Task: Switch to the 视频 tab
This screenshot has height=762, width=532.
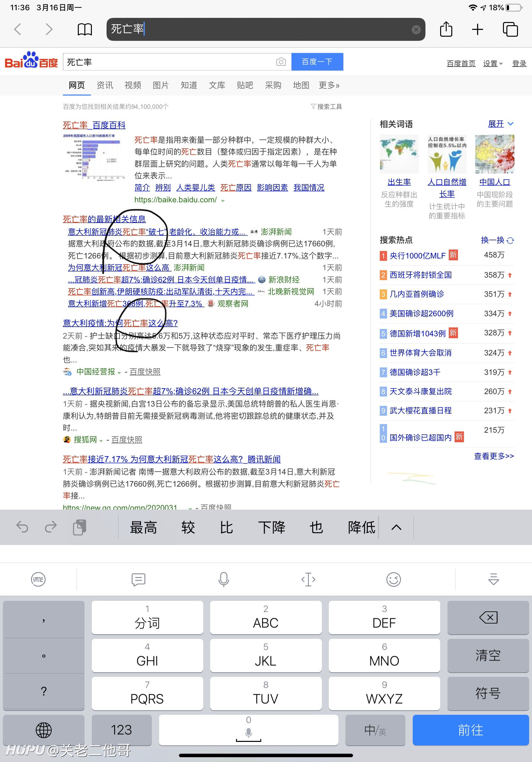Action: click(x=133, y=85)
